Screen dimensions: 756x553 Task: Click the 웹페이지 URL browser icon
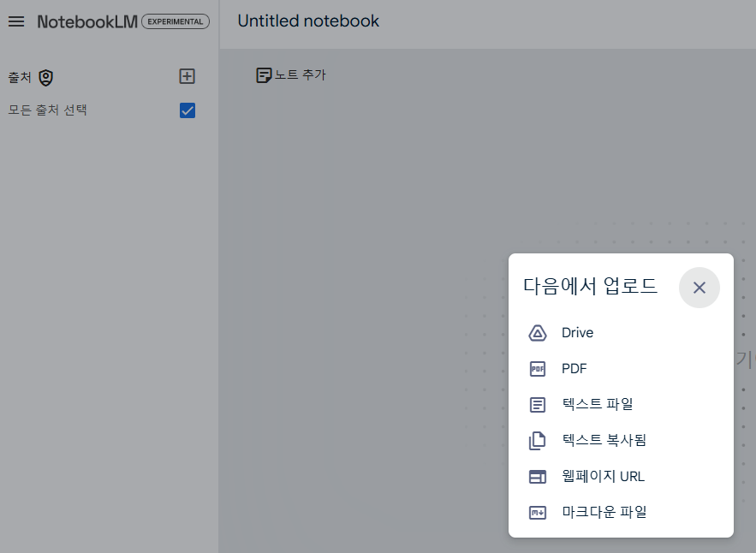pos(538,477)
